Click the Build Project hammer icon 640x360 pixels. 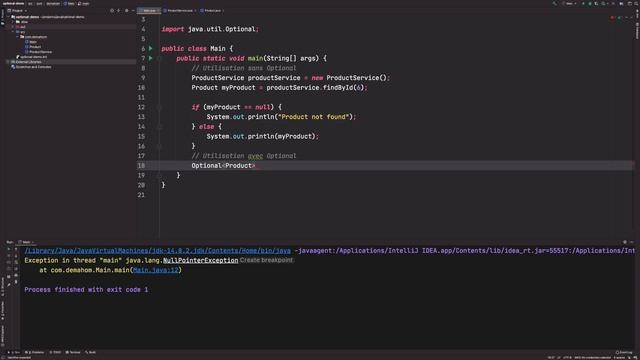[554, 4]
